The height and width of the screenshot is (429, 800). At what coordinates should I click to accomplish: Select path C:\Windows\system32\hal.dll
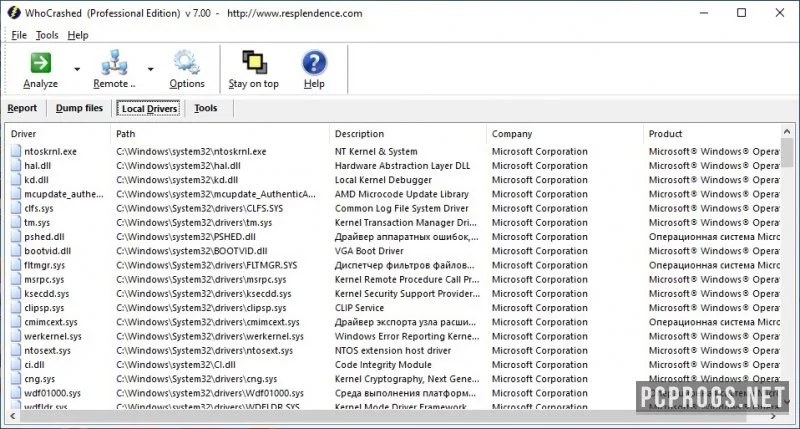(x=178, y=166)
